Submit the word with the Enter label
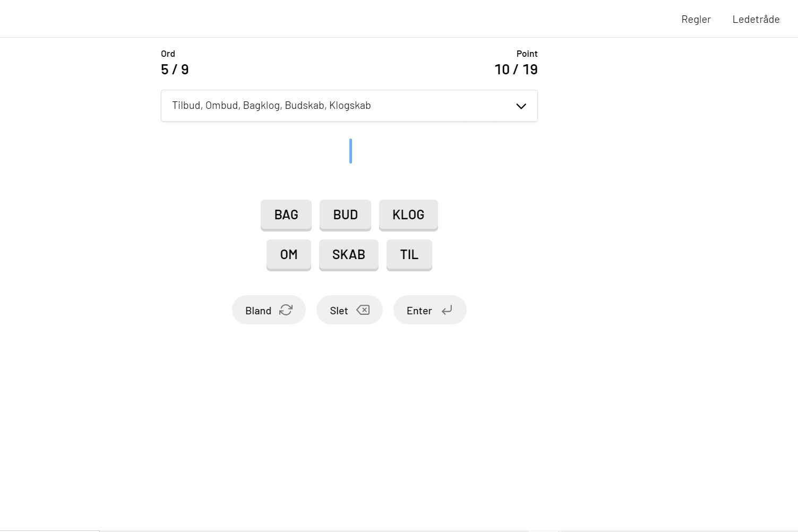This screenshot has height=532, width=798. tap(419, 311)
